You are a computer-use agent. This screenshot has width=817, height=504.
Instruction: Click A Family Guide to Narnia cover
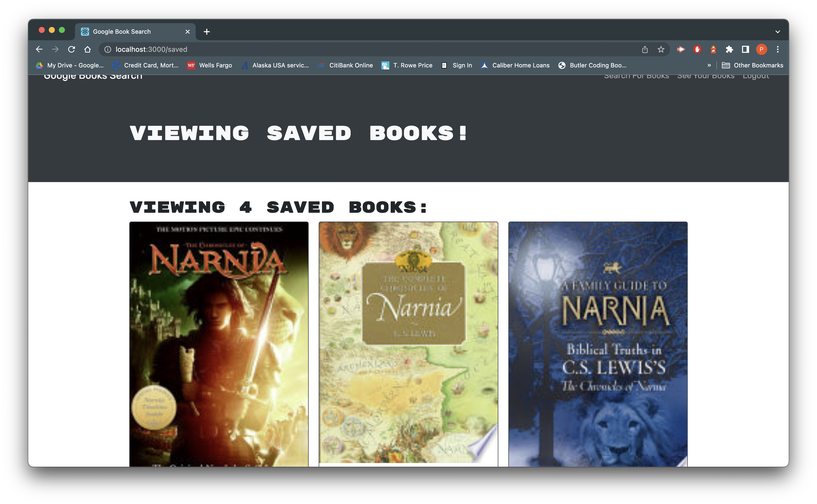pyautogui.click(x=598, y=344)
